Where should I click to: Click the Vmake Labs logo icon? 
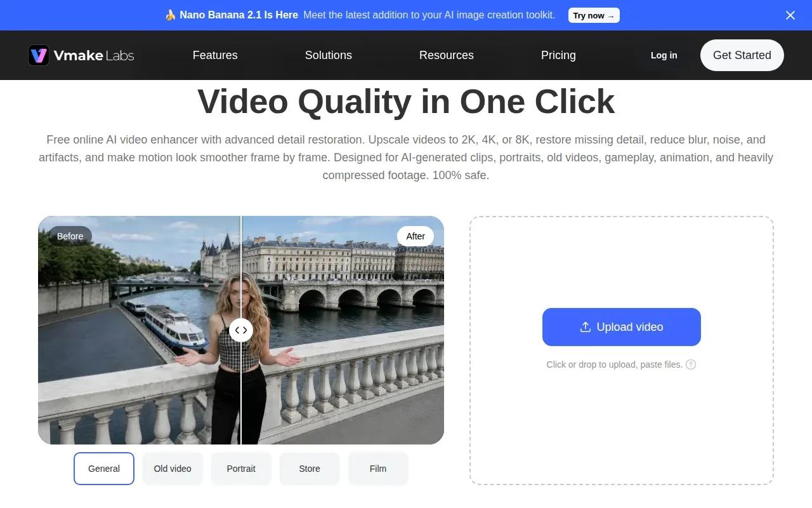click(x=39, y=55)
